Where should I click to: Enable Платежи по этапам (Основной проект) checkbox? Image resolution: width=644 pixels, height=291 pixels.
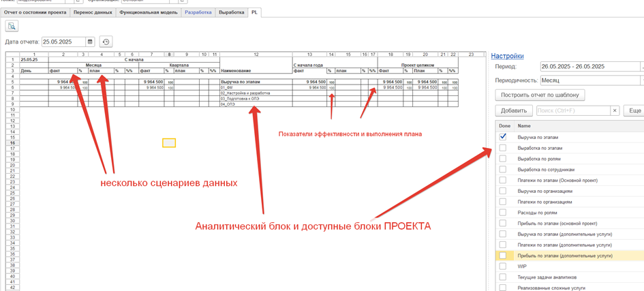pyautogui.click(x=503, y=180)
